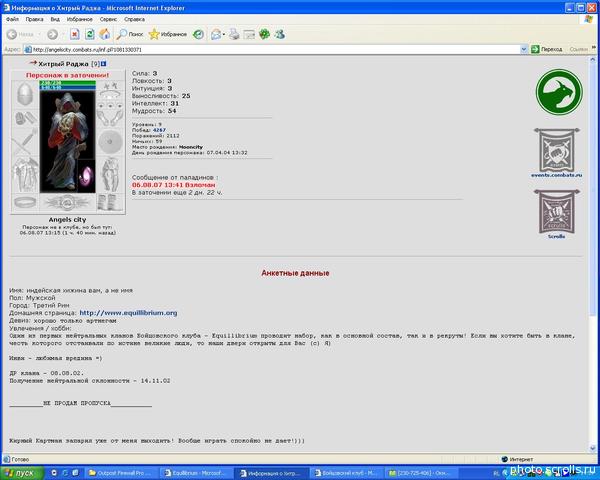Click the Messenger people icon
600x480 pixels.
pos(280,34)
